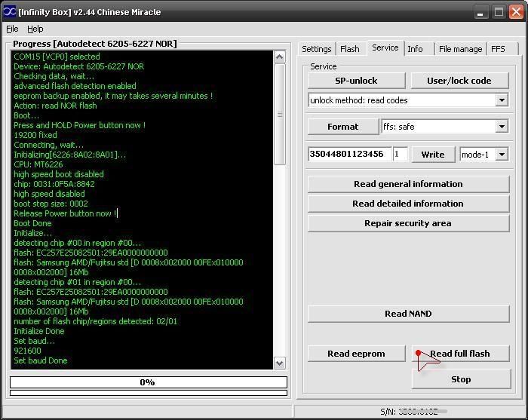This screenshot has width=528, height=420.
Task: Click the Format button
Action: (x=342, y=127)
